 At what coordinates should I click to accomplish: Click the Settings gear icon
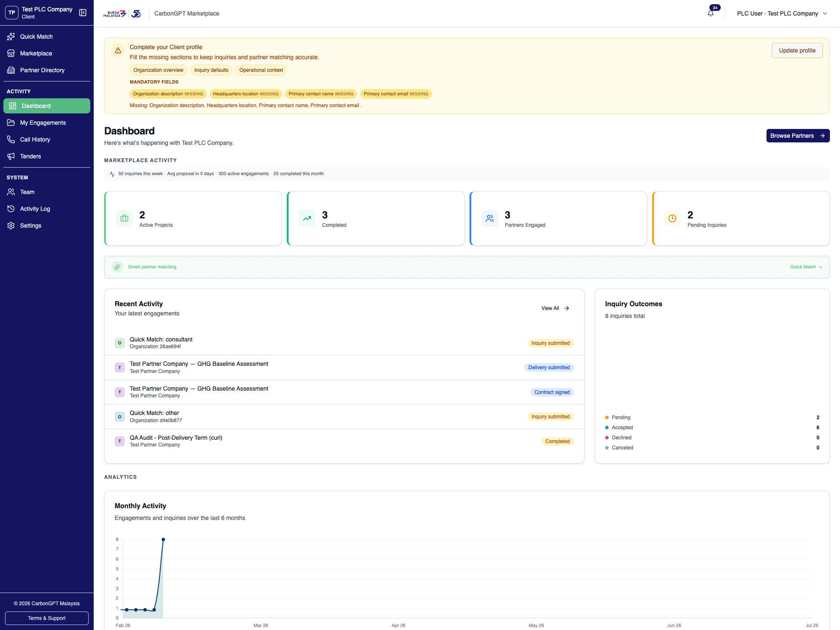pos(11,226)
